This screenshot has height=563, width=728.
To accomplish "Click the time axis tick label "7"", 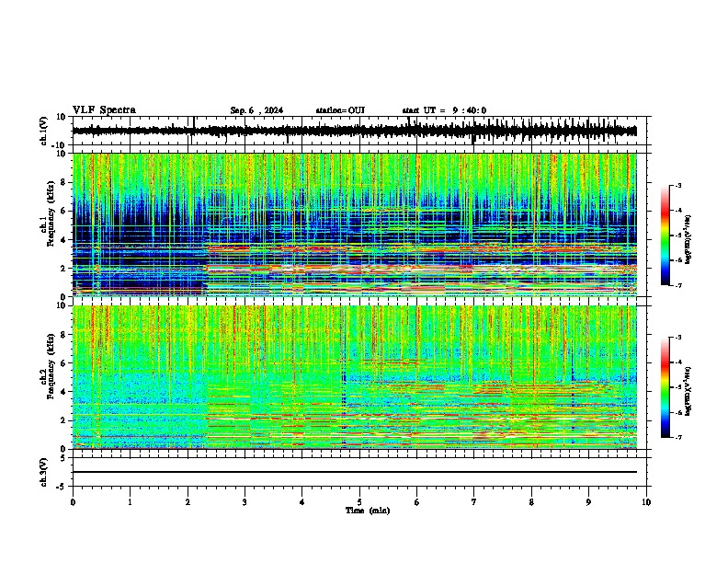I will click(x=474, y=502).
